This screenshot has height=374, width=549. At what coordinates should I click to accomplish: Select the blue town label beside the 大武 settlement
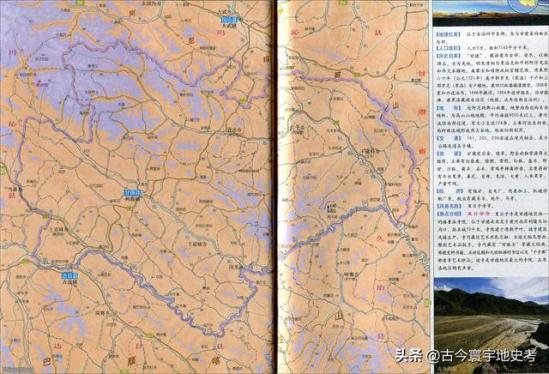[229, 20]
